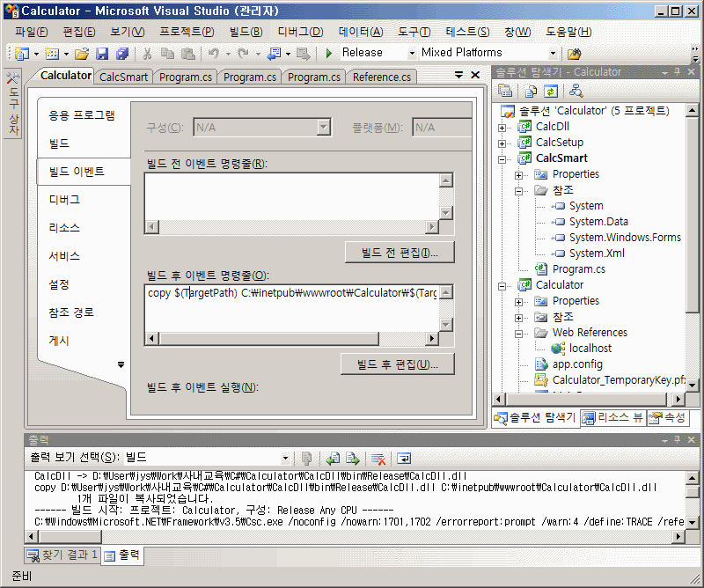Click the Save All icon
This screenshot has width=704, height=588.
[x=122, y=54]
